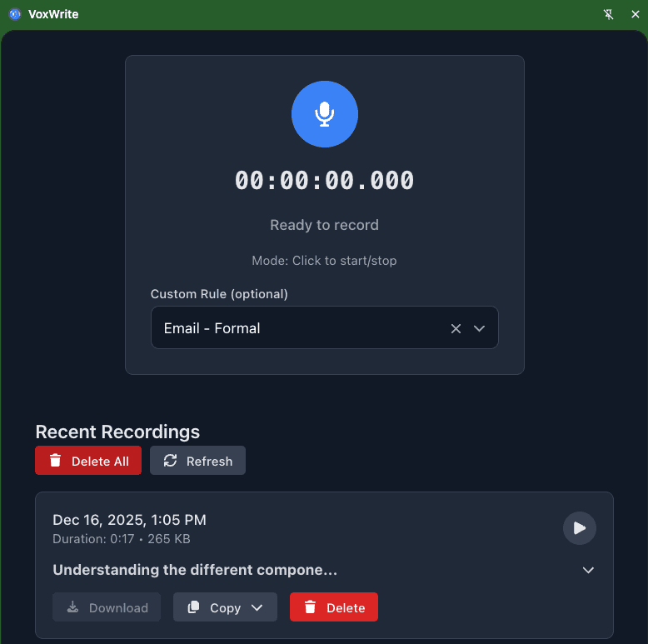648x644 pixels.
Task: Open the Custom Rule dropdown arrow
Action: (479, 328)
